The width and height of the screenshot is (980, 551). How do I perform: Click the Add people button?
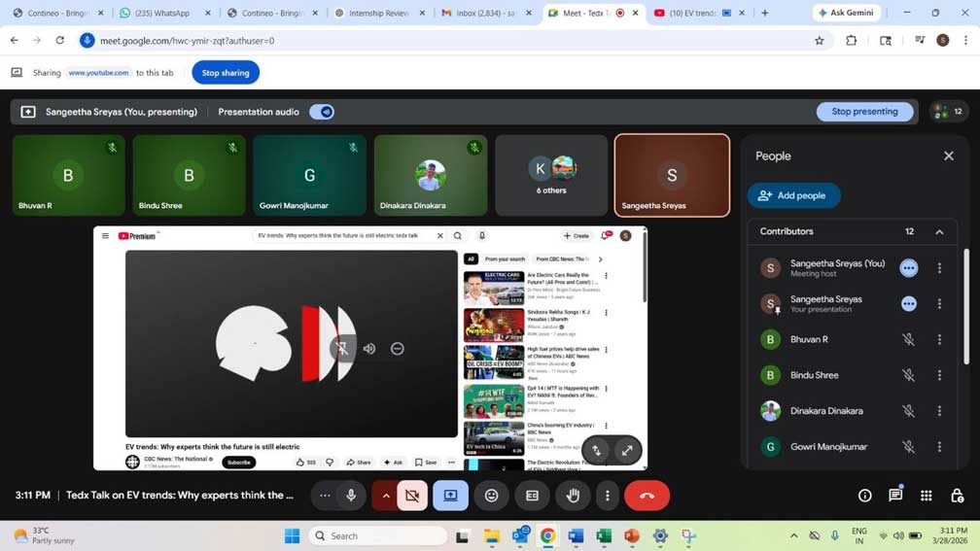tap(793, 195)
